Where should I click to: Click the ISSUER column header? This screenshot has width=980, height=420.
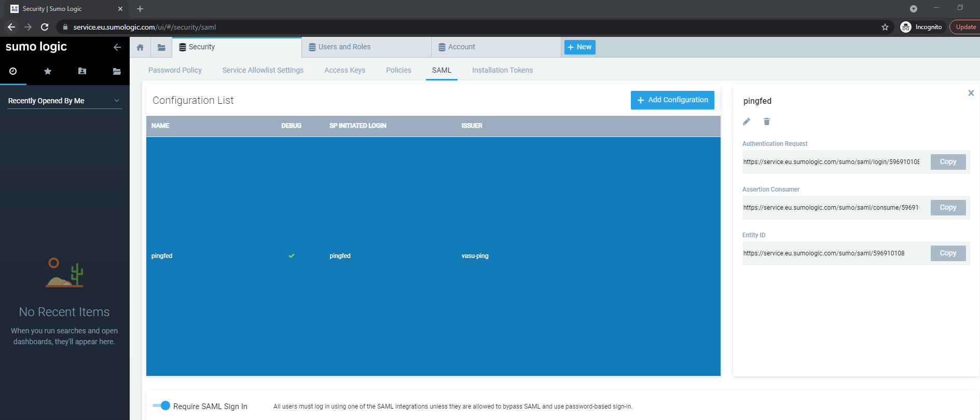472,126
